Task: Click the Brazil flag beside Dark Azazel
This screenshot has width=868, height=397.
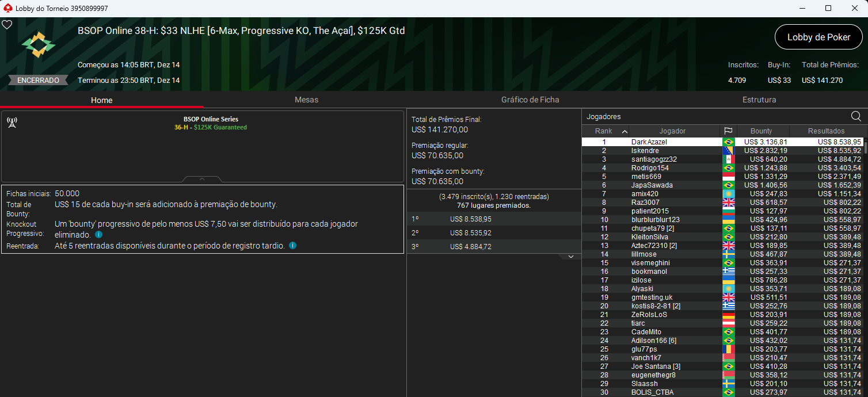Action: 729,142
